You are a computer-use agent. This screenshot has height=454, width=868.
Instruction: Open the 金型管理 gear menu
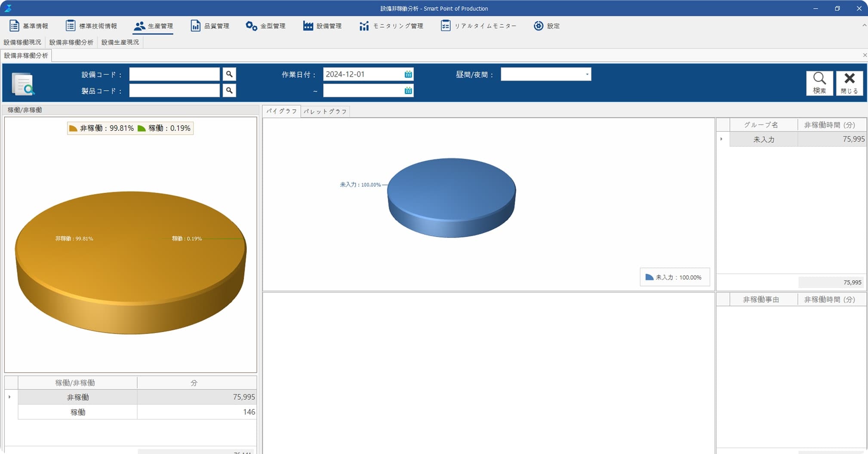pyautogui.click(x=265, y=26)
